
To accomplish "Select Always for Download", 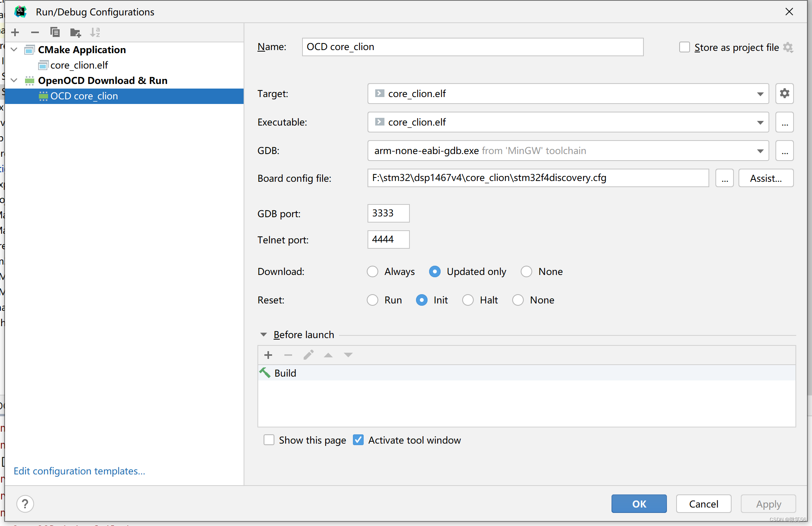I will pyautogui.click(x=372, y=271).
